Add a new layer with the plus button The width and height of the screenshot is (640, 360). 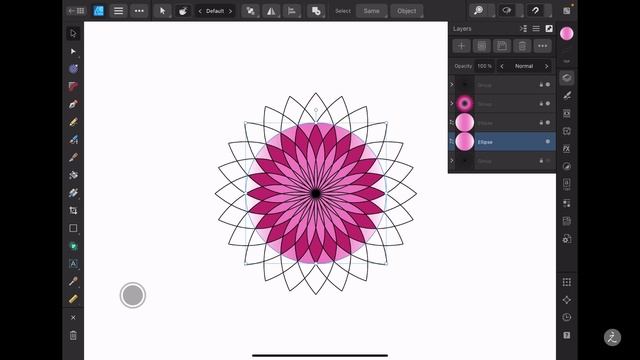pyautogui.click(x=461, y=46)
